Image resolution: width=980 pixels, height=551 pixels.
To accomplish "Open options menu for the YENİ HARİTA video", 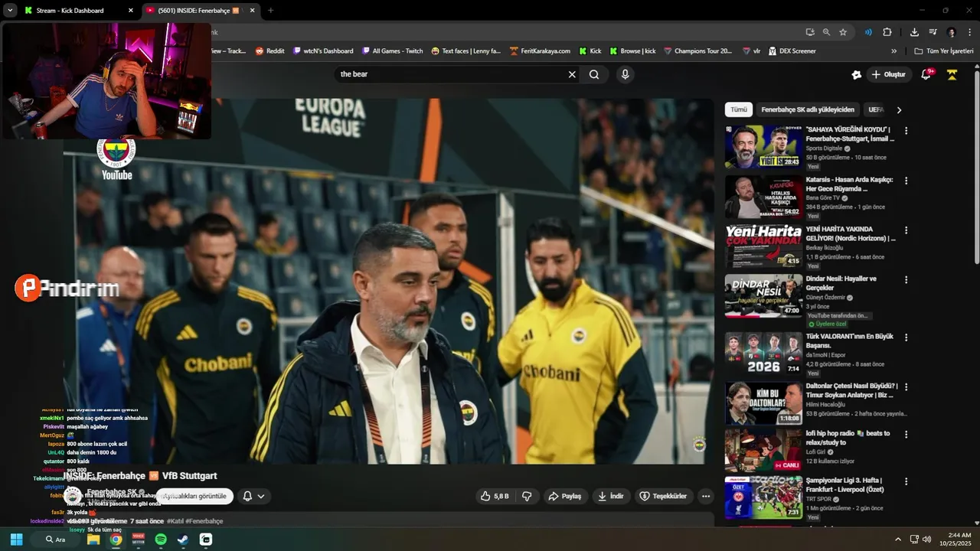I will click(x=906, y=230).
